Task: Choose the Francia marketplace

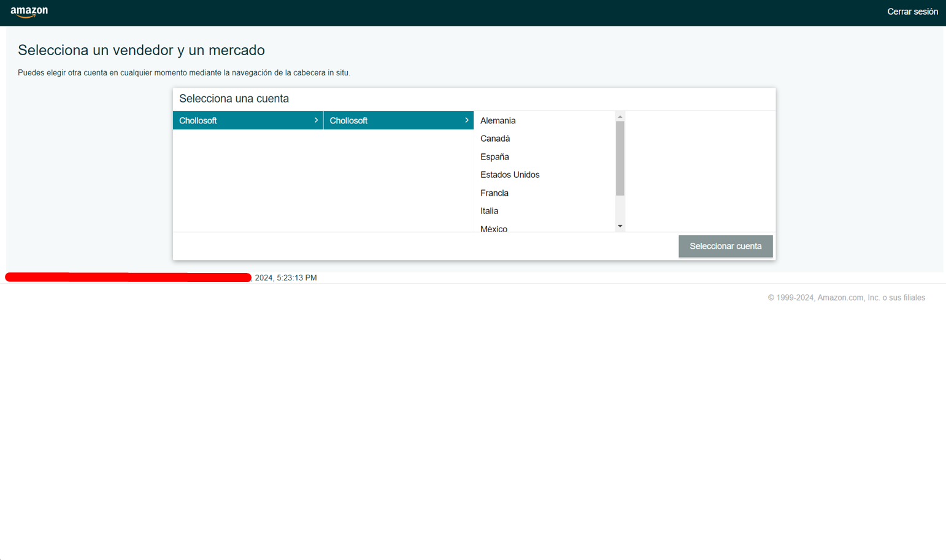Action: 545,193
